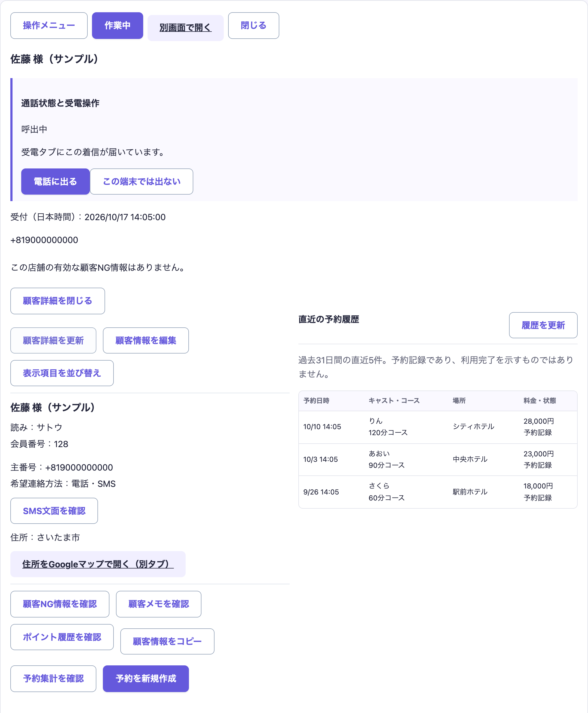Select the 9/26 14:05 reservation row

(438, 492)
